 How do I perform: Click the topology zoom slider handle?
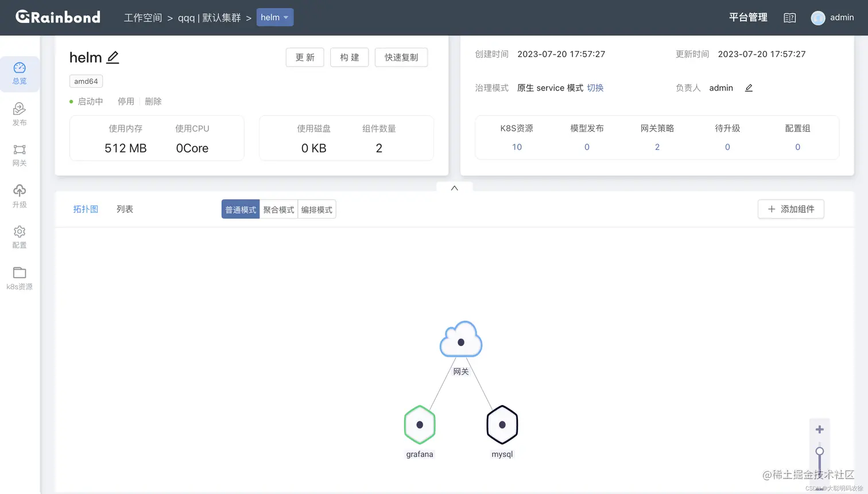tap(820, 451)
